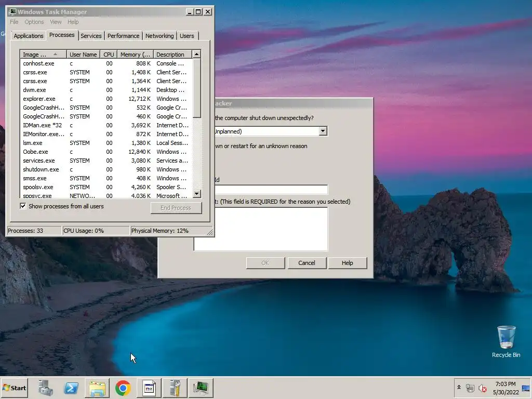Select the csrss.exe row using 1,408 K
The height and width of the screenshot is (399, 532).
click(x=106, y=72)
